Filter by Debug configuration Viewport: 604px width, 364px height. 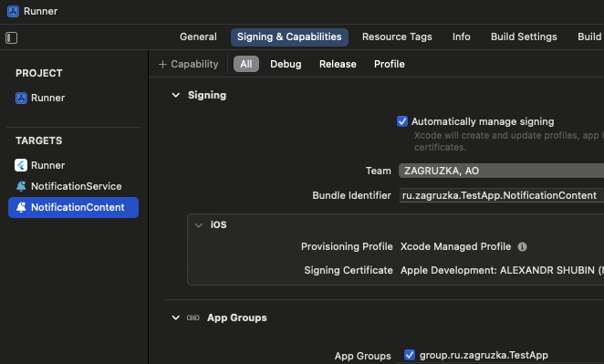click(286, 64)
